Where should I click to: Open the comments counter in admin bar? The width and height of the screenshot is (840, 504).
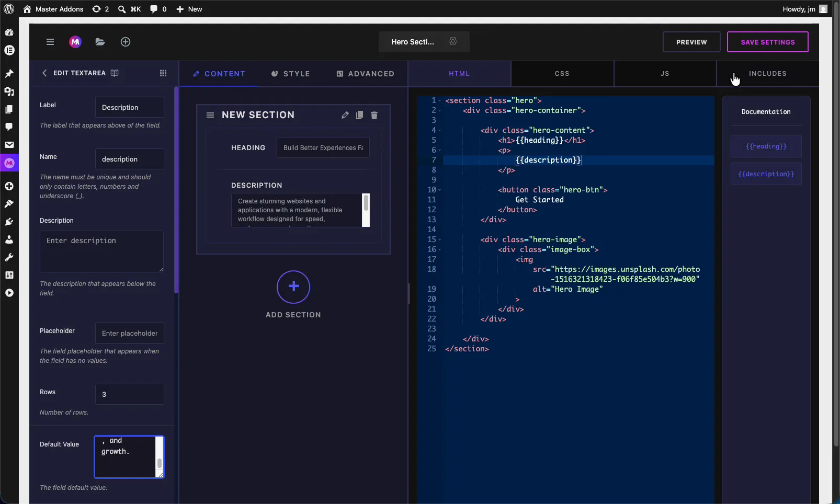point(158,9)
